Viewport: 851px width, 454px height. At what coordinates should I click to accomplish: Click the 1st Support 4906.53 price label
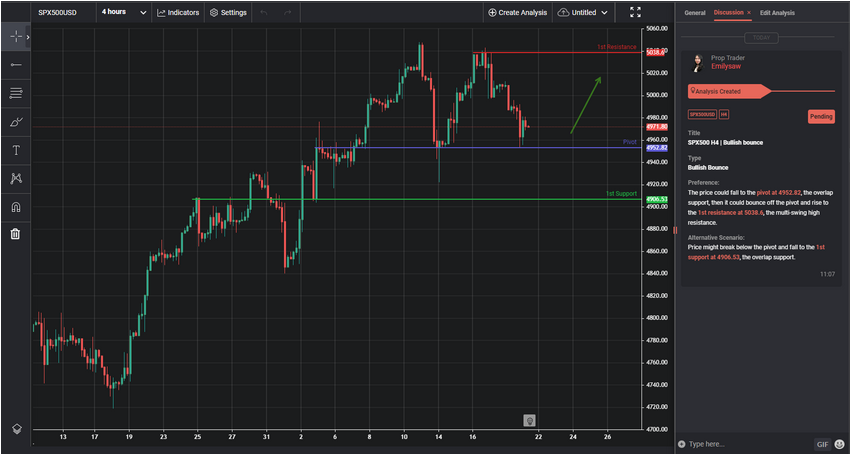click(x=656, y=199)
